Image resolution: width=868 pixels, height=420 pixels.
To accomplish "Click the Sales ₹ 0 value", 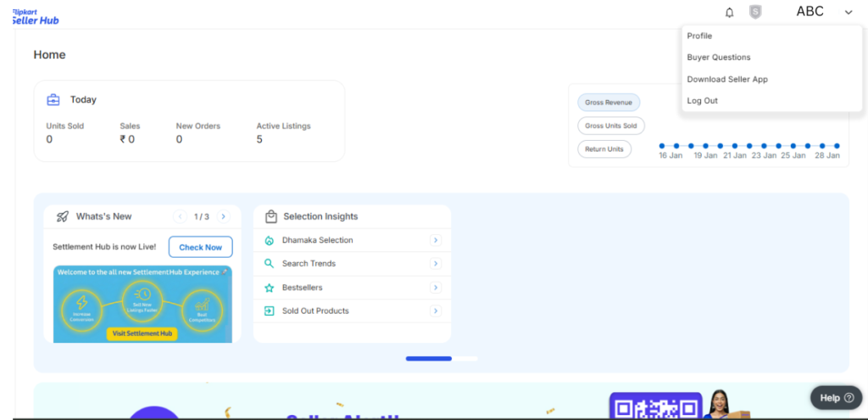I will click(127, 139).
